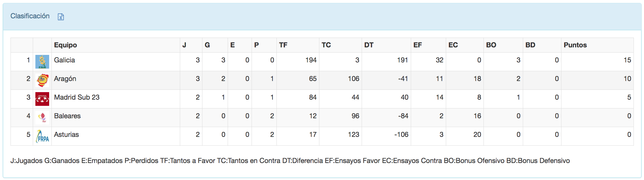This screenshot has height=180, width=644.
Task: Select the Galicia team name
Action: (65, 60)
